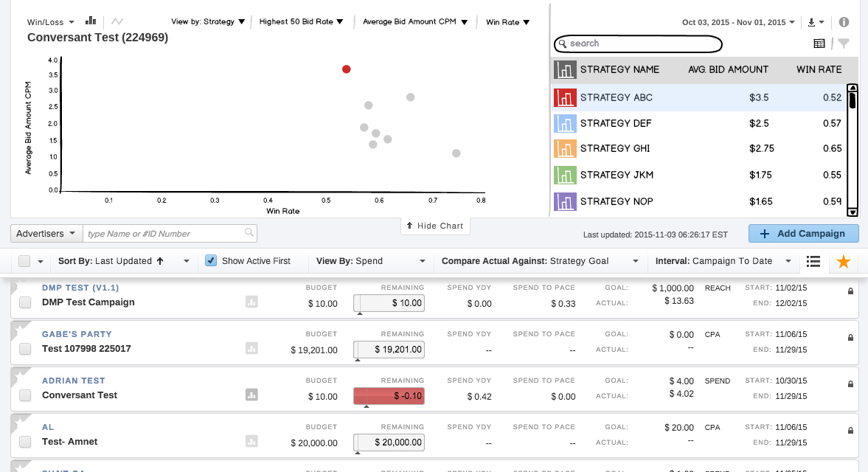Open bulk-select dropdown arrow beside checkbox
The height and width of the screenshot is (472, 868).
point(41,262)
